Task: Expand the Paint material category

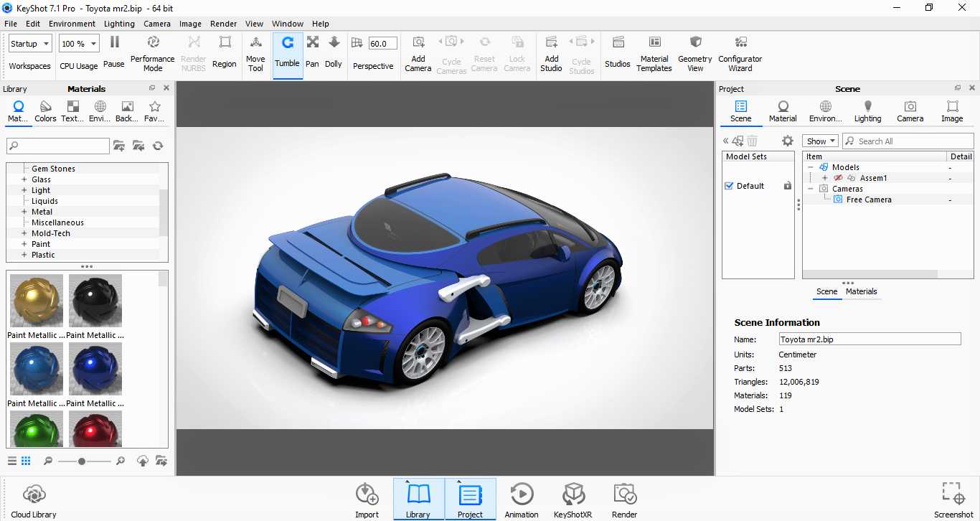Action: (x=24, y=244)
